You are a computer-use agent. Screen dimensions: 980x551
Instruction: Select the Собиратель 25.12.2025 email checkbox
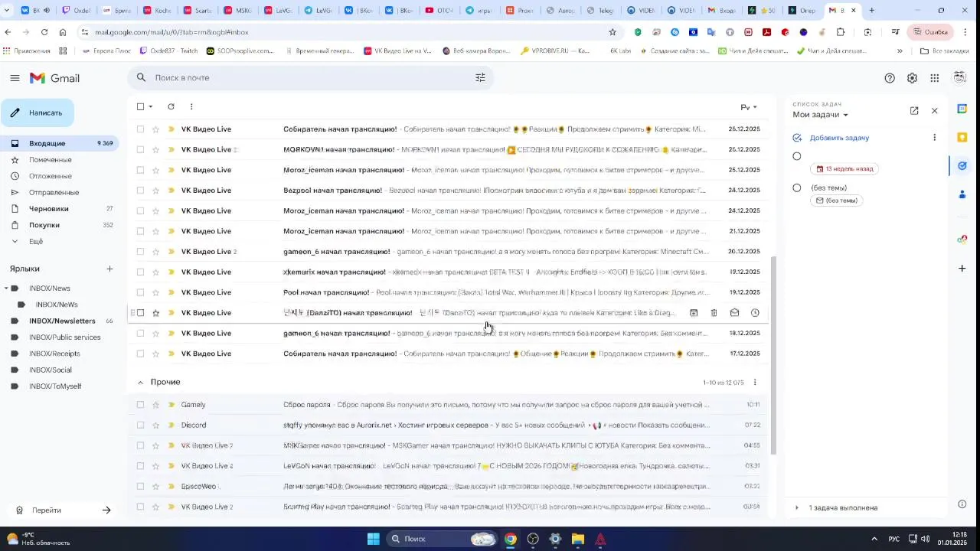(x=140, y=129)
